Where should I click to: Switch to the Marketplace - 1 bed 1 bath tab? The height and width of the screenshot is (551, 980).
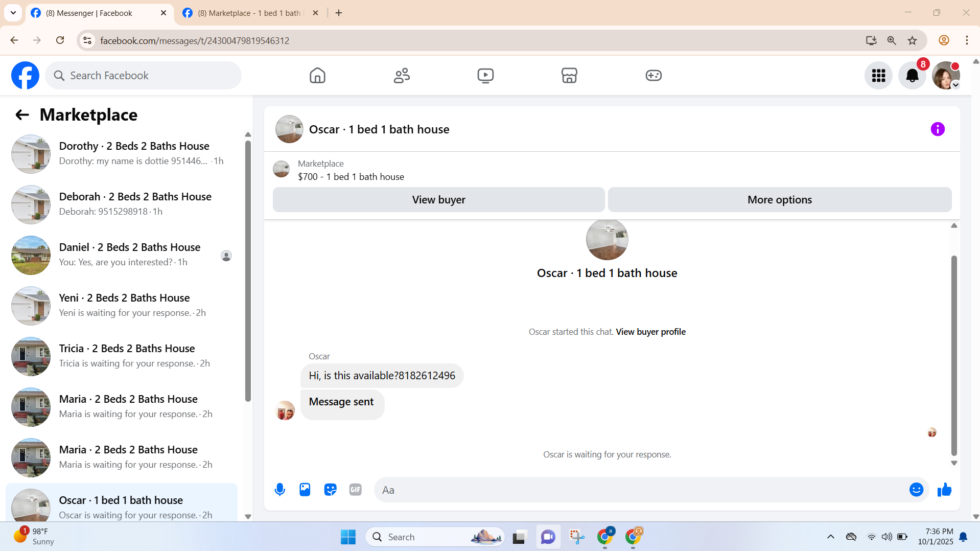[x=251, y=13]
